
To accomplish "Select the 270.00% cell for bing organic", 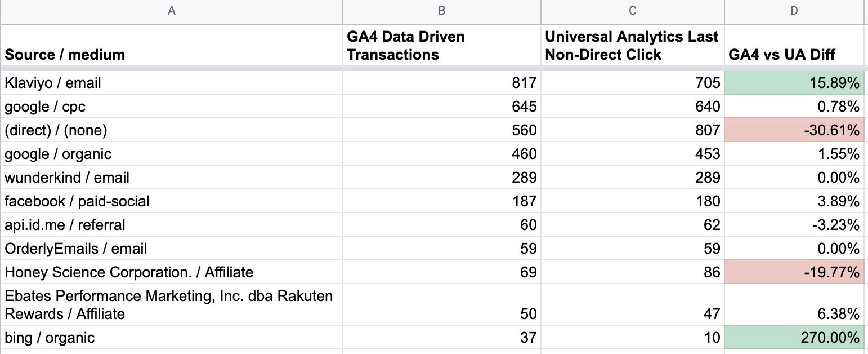I will click(794, 337).
